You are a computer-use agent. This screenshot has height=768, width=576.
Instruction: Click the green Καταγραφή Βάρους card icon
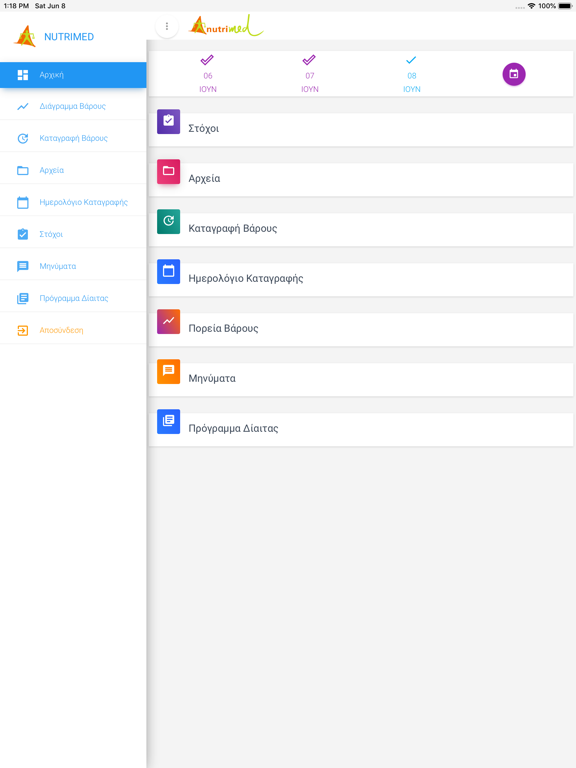point(168,221)
